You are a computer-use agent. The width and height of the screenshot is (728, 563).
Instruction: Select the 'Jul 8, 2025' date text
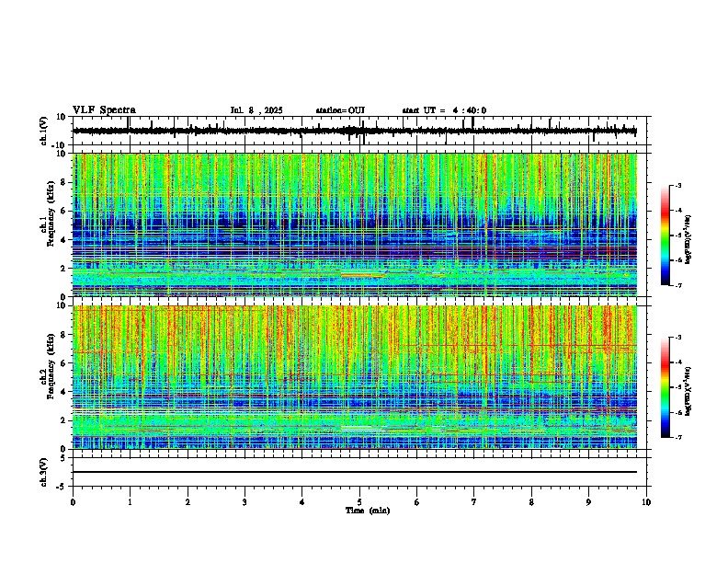click(x=256, y=110)
